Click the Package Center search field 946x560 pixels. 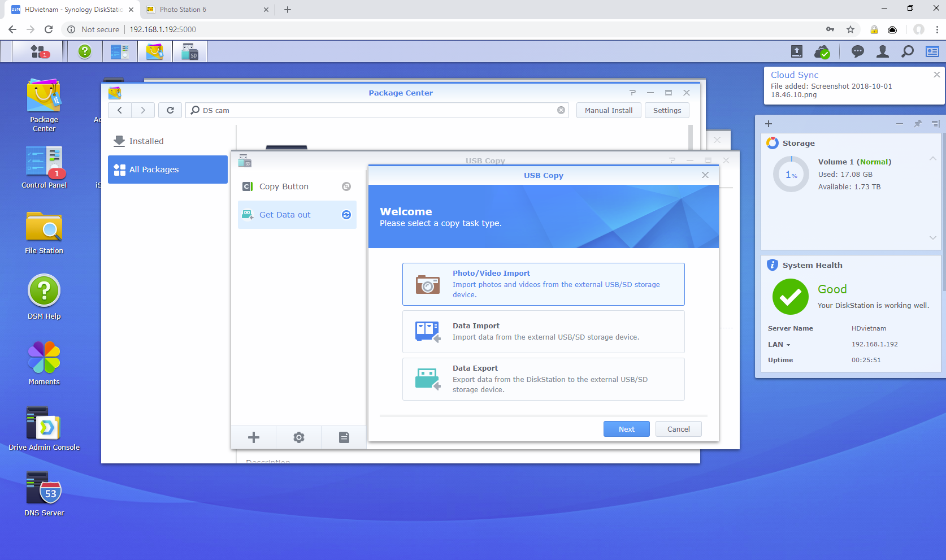coord(377,110)
